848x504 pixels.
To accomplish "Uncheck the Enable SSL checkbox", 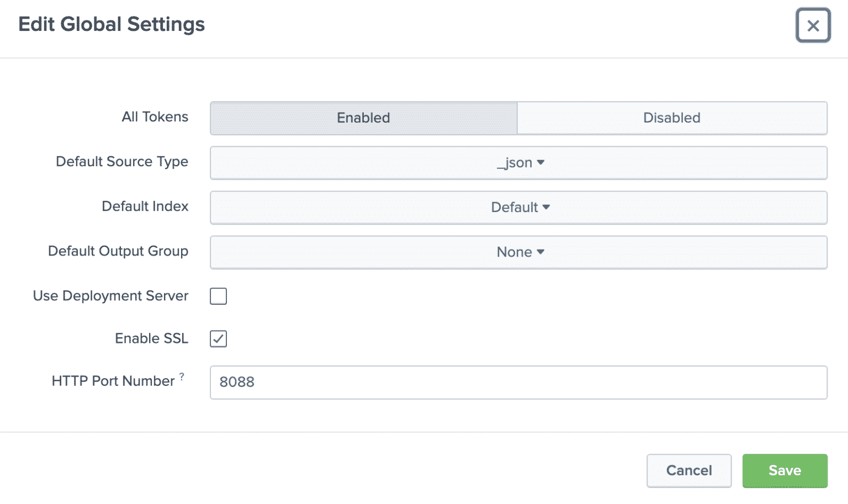I will 218,339.
